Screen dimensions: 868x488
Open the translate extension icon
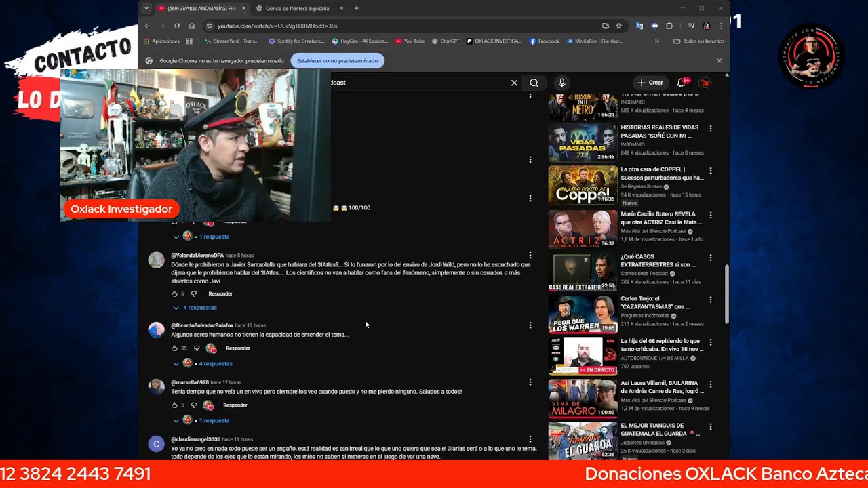pyautogui.click(x=639, y=26)
